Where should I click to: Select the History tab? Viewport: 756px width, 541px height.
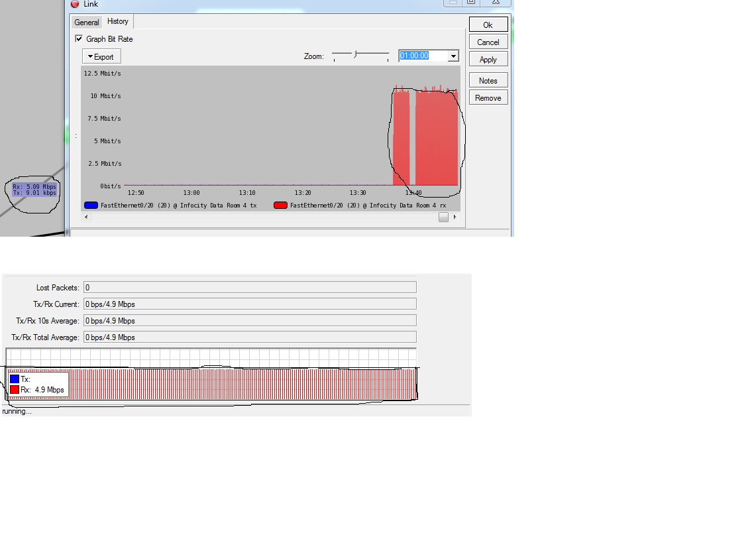[x=117, y=21]
